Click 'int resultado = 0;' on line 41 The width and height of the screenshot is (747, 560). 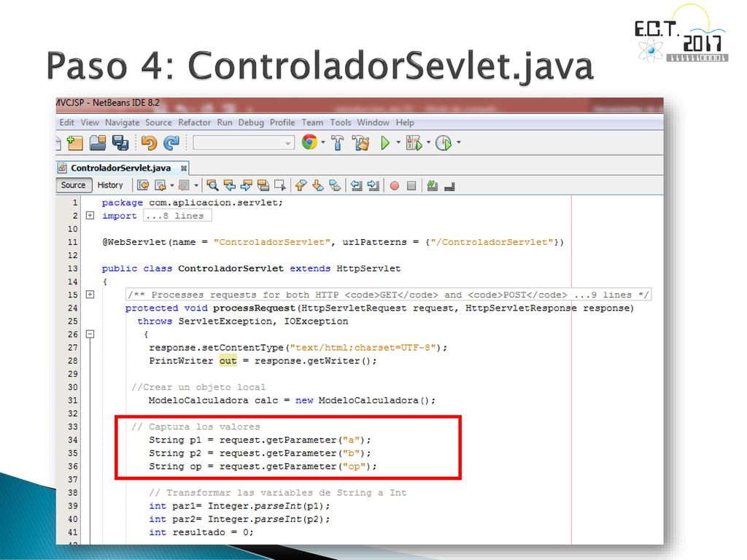tap(201, 532)
